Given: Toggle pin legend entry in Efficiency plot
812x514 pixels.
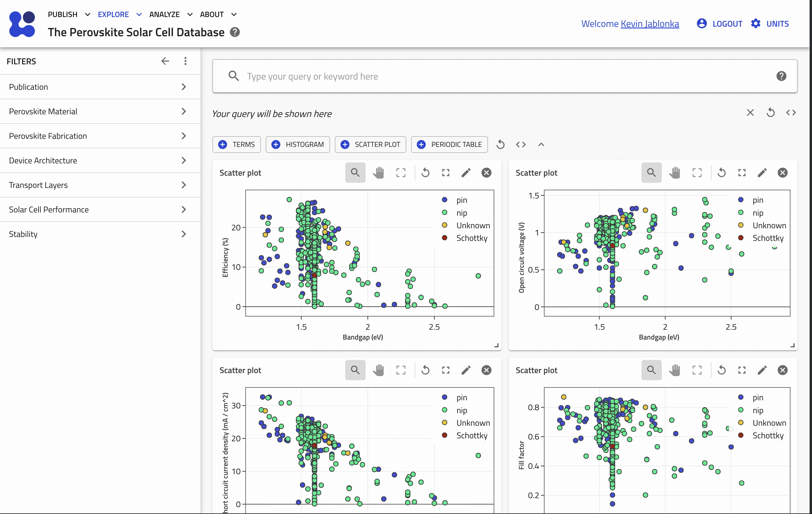Looking at the screenshot, I should 461,200.
